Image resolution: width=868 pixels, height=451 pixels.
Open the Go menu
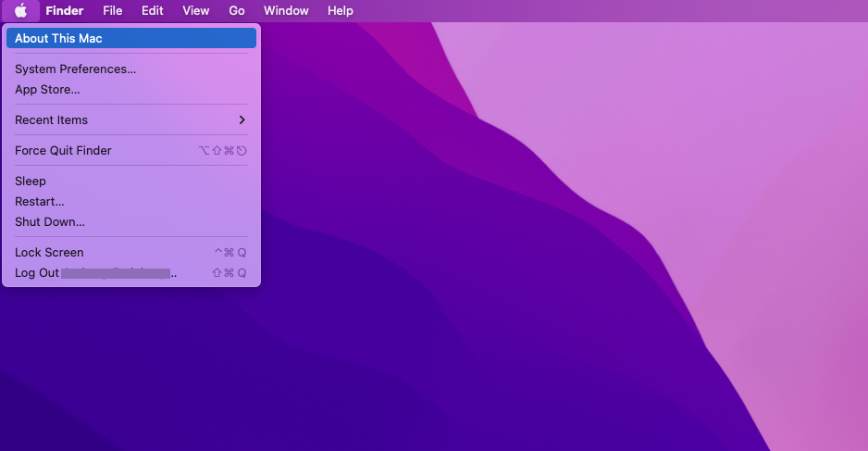click(x=236, y=10)
